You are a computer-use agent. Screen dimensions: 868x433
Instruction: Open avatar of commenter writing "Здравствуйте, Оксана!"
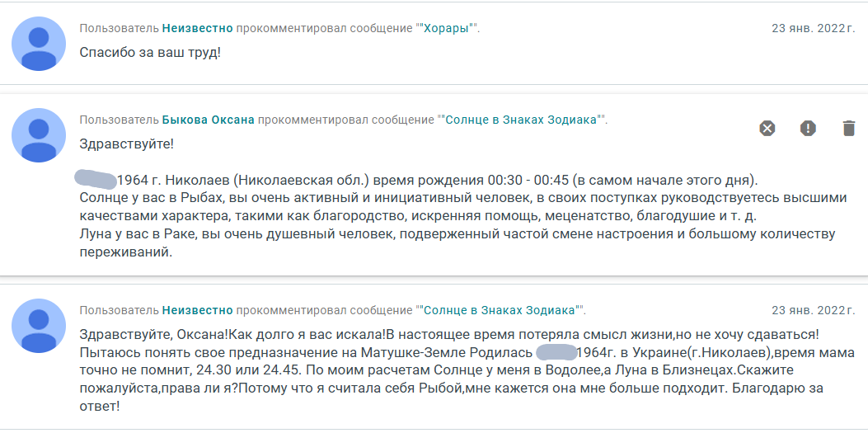tap(39, 326)
